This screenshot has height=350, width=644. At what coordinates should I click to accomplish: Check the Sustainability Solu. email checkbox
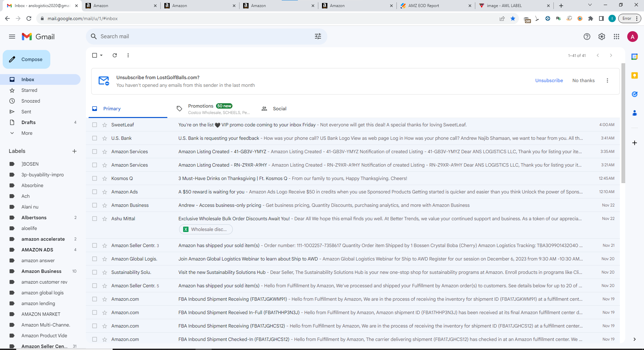[95, 272]
